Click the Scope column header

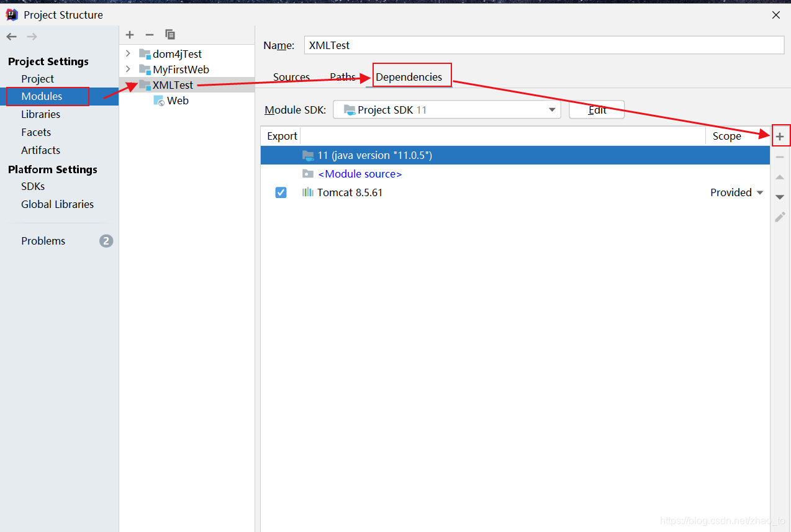(727, 136)
